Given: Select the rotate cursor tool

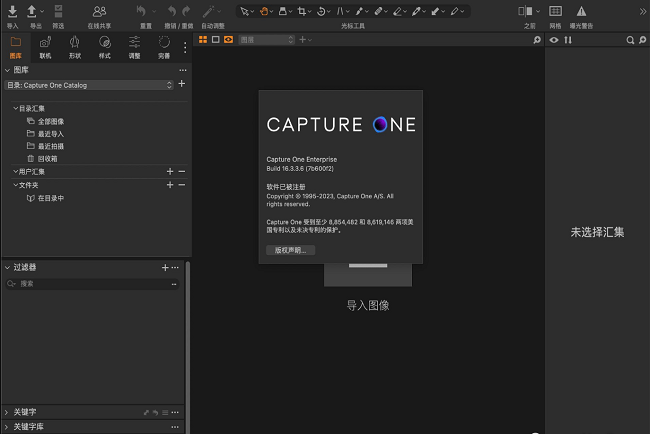Looking at the screenshot, I should coord(321,12).
